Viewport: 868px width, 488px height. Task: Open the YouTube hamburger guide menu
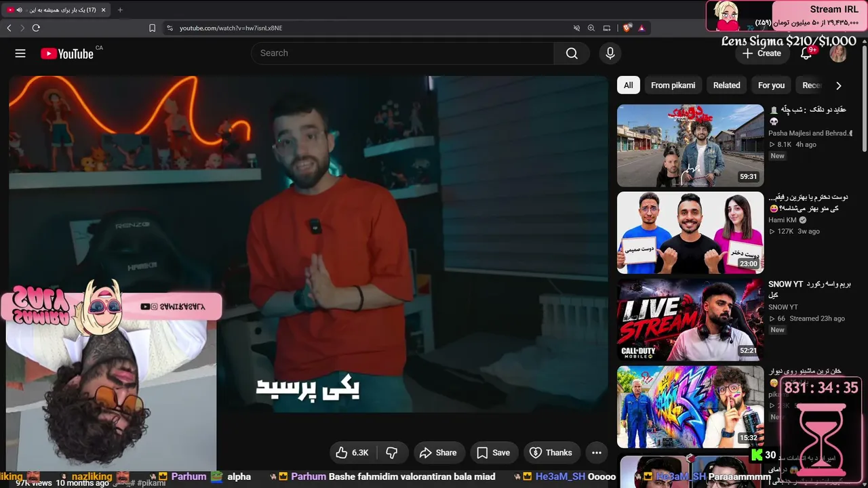click(x=20, y=54)
